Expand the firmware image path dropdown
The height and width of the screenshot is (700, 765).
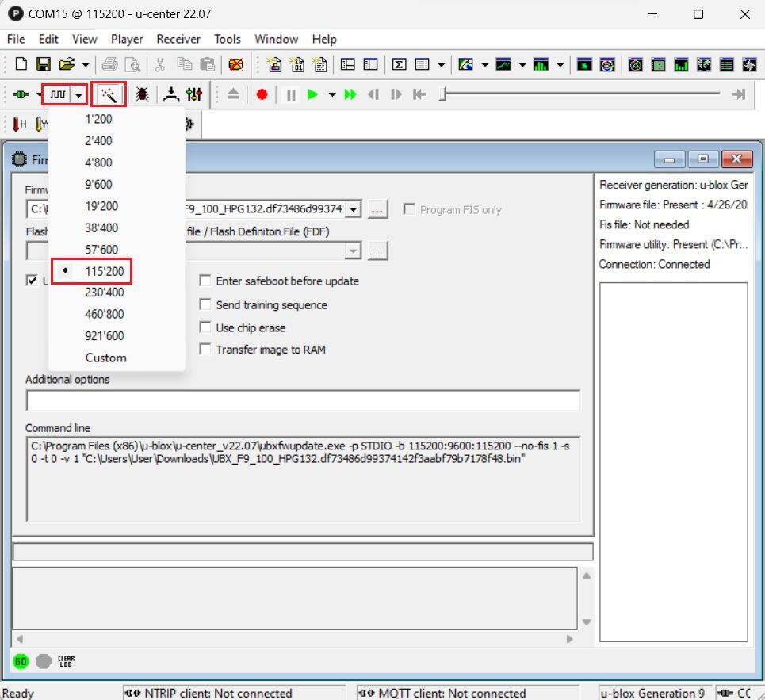(354, 209)
